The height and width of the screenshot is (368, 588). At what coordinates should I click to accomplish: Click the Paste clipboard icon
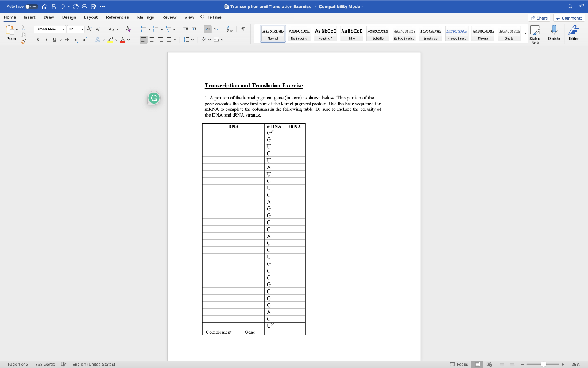[x=10, y=31]
